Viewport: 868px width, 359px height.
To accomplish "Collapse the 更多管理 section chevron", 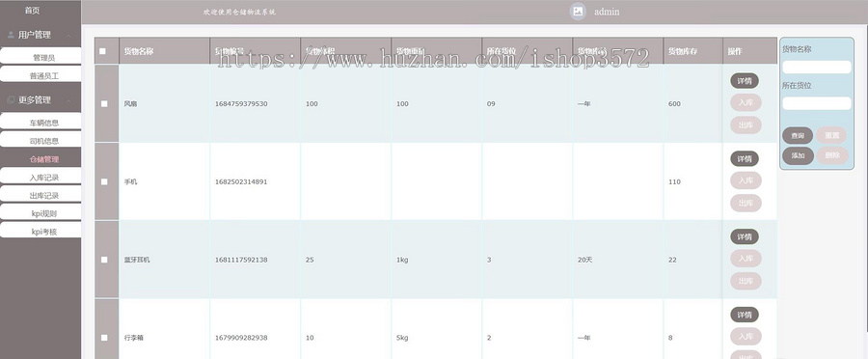I will point(68,100).
